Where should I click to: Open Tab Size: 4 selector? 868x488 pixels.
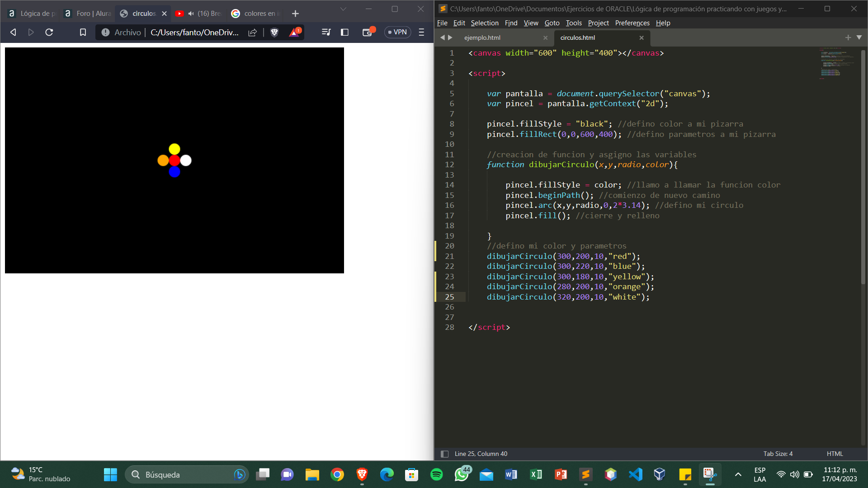click(x=778, y=454)
